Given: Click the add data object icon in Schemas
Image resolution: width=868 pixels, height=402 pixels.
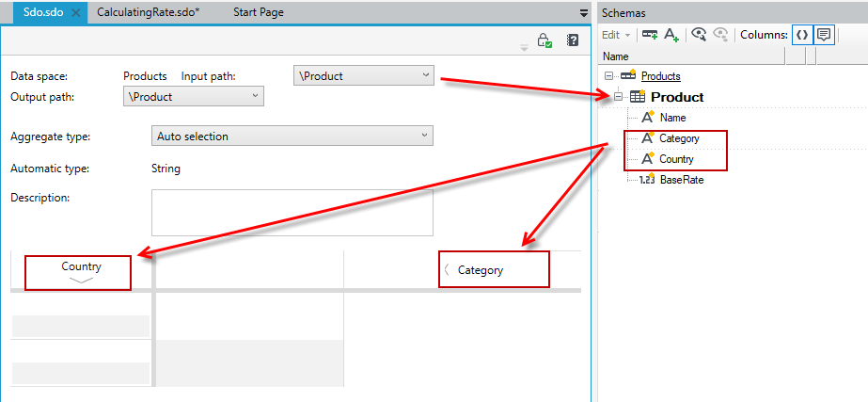Looking at the screenshot, I should click(649, 35).
